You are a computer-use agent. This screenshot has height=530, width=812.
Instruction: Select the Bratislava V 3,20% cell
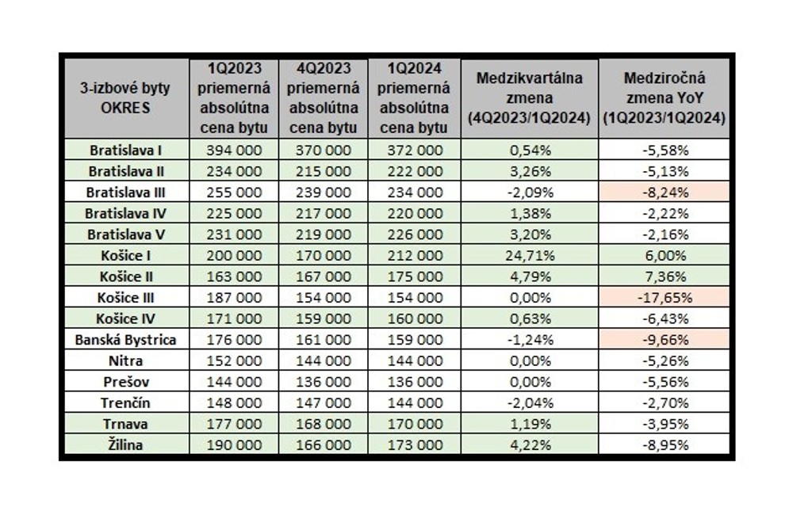point(529,234)
